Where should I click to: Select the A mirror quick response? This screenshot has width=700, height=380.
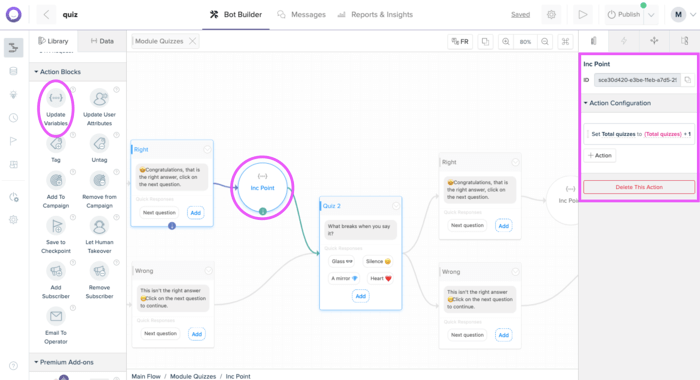pyautogui.click(x=344, y=278)
